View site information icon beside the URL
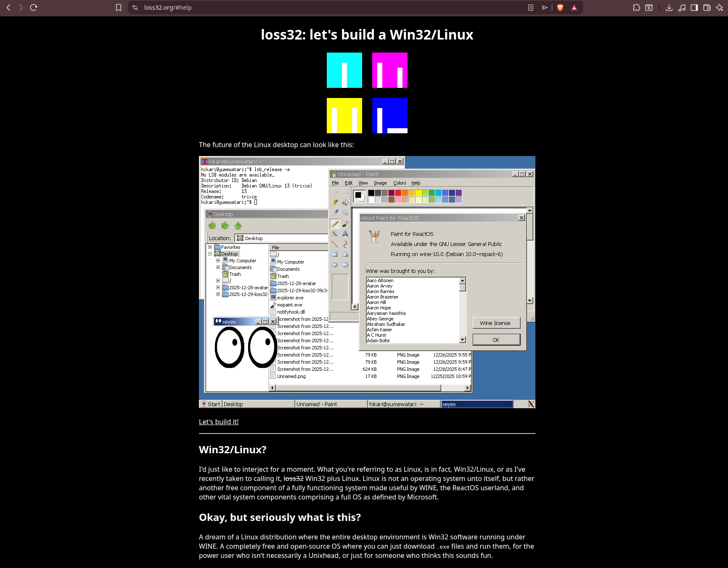Viewport: 728px width, 568px height. 135,8
